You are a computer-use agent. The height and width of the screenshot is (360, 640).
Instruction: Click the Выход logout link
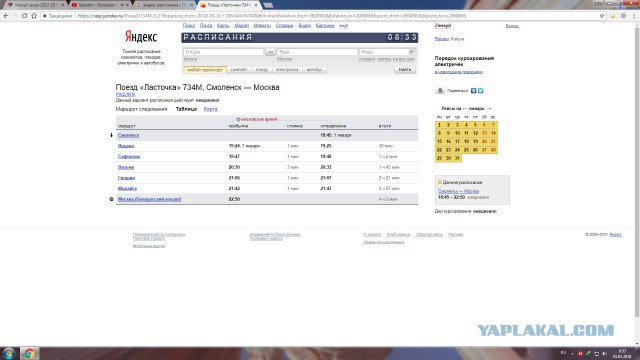coord(512,26)
